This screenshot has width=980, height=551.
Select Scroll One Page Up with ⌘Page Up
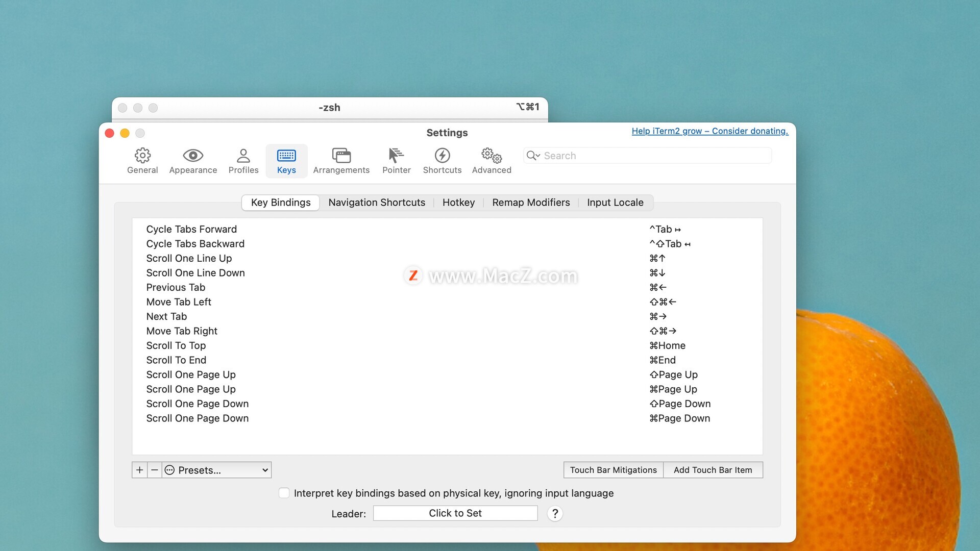(x=447, y=389)
